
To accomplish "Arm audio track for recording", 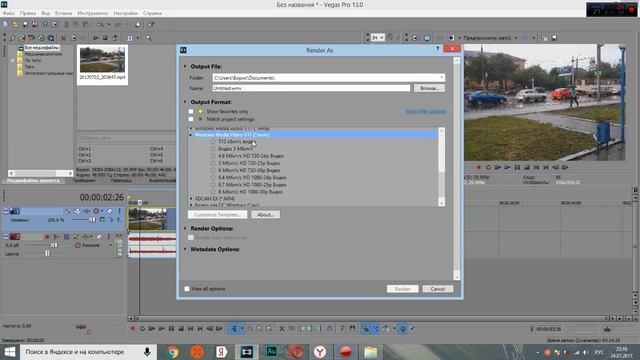I will (47, 237).
